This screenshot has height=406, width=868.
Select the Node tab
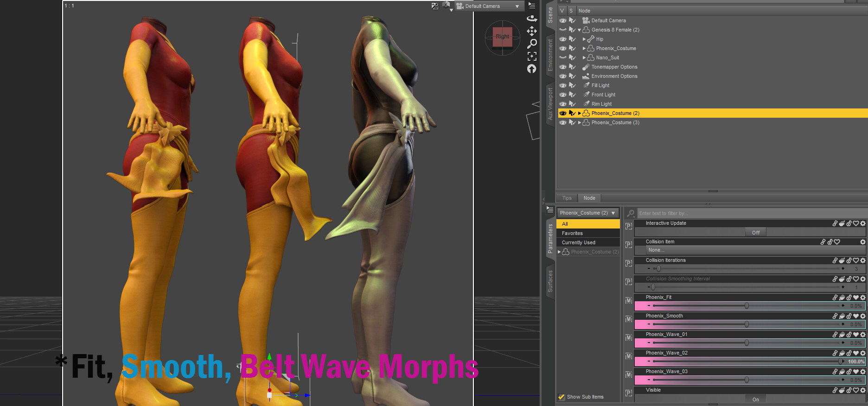(x=589, y=198)
